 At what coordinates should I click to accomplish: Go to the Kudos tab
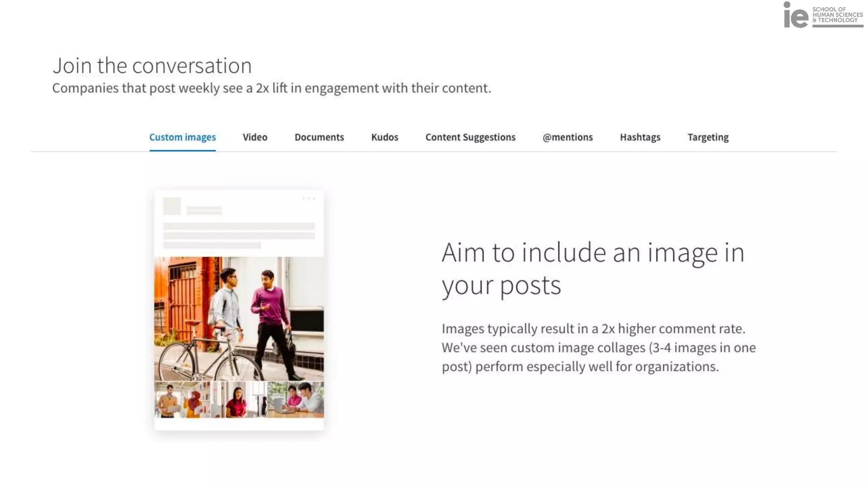pyautogui.click(x=384, y=137)
